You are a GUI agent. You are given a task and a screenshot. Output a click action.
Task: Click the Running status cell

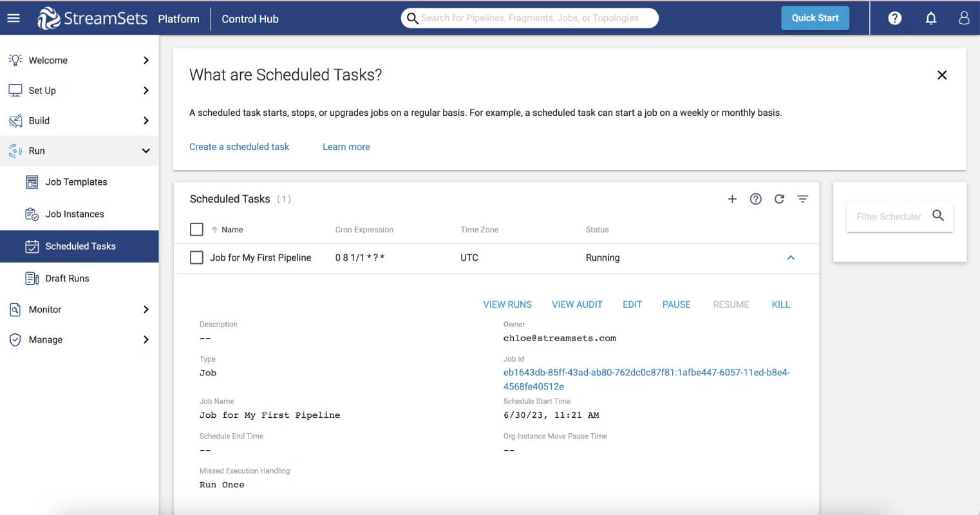(x=603, y=257)
